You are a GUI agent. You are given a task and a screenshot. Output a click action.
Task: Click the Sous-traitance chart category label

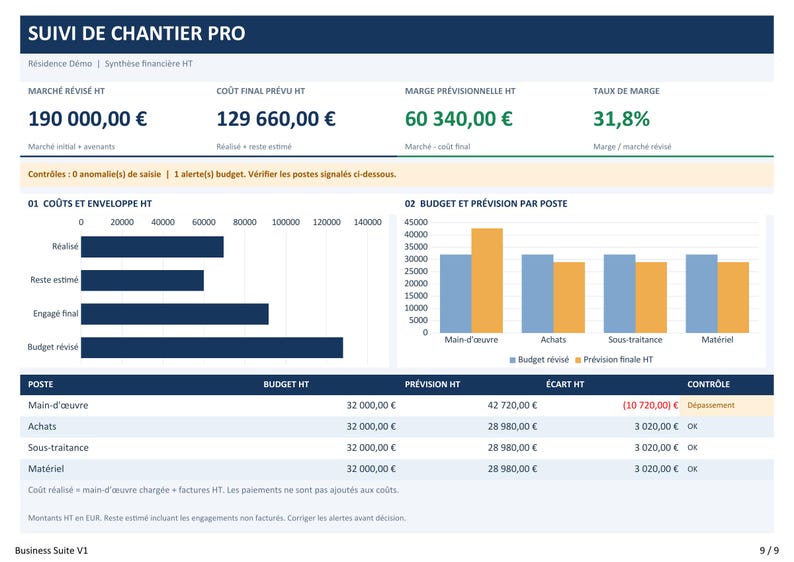(635, 340)
